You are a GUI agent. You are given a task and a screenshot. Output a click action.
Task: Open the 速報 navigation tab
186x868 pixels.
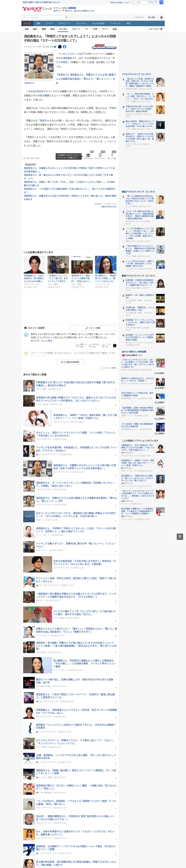pos(38,23)
